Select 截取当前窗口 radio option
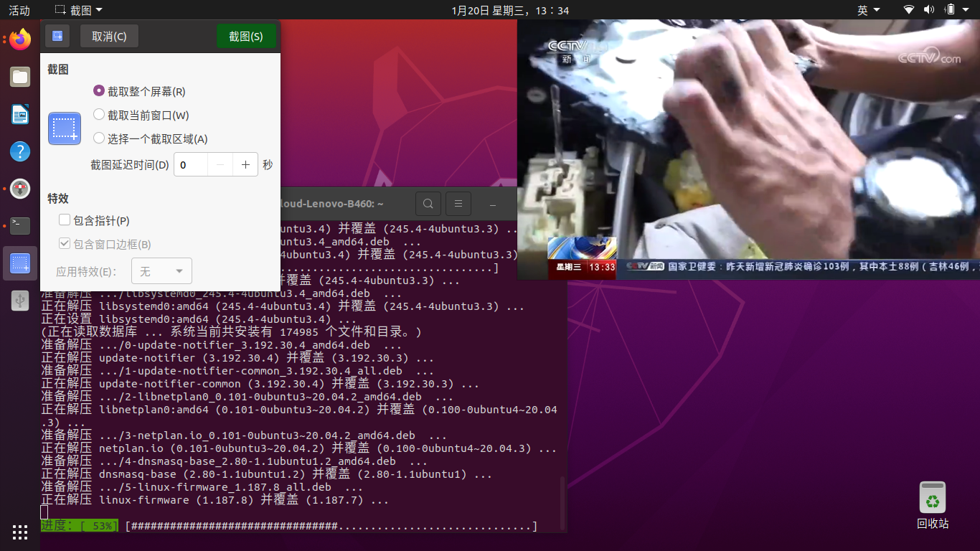Viewport: 980px width, 551px height. 141,115
